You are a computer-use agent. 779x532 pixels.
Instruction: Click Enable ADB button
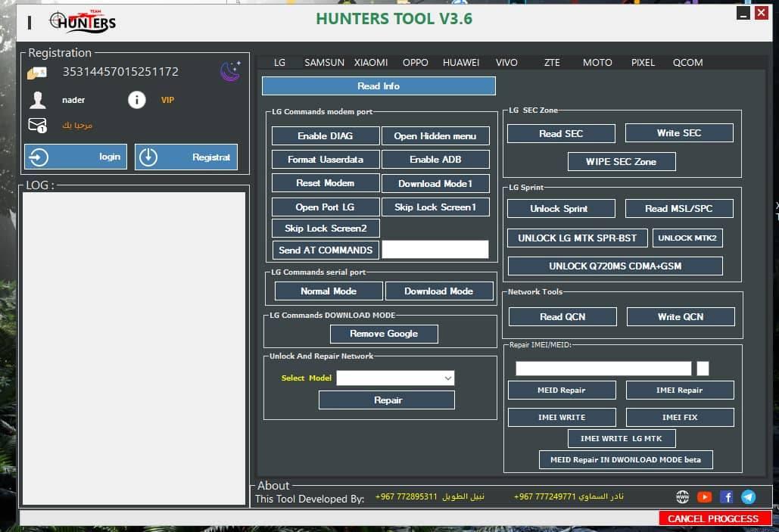(x=435, y=160)
